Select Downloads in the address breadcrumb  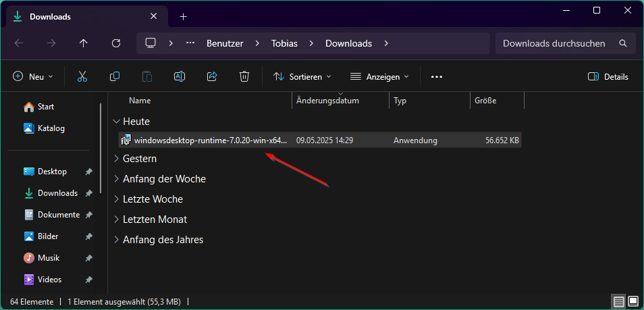point(349,43)
